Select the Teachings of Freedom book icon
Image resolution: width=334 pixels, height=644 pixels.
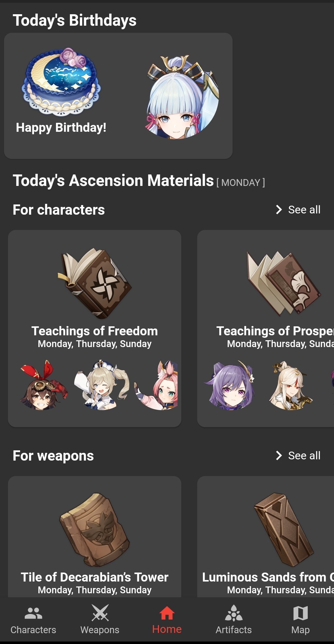tap(95, 283)
